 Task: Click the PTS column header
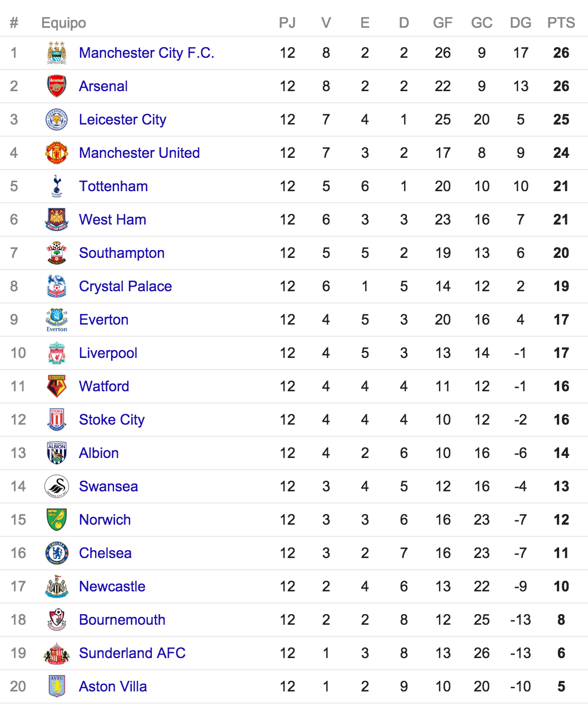pyautogui.click(x=561, y=23)
